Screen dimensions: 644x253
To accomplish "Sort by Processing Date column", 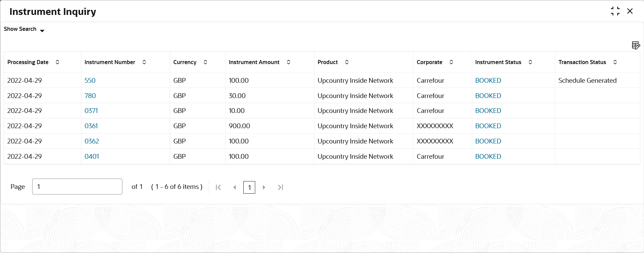I will (58, 62).
